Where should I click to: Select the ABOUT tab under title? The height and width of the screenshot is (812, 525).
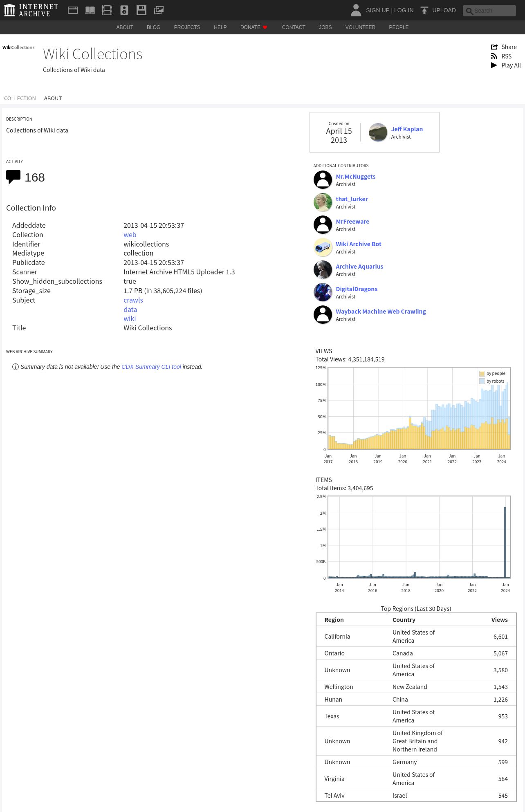click(53, 99)
